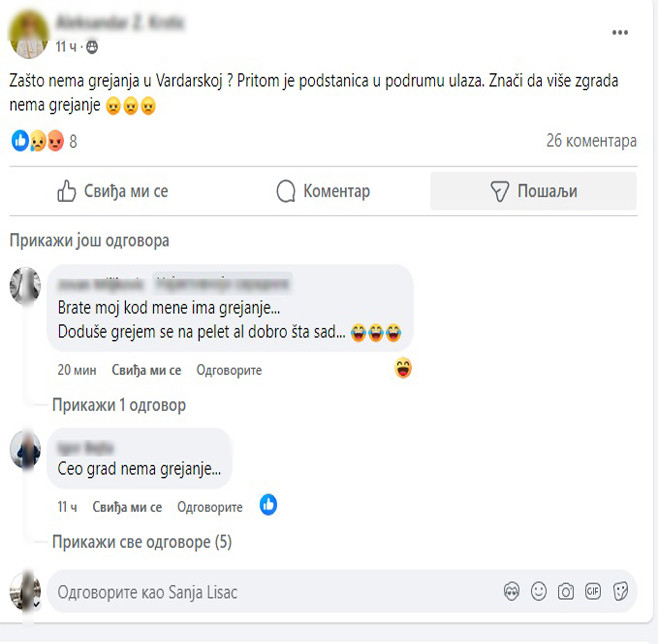Click the 'Пошаљи' share button
This screenshot has height=644, width=658.
pyautogui.click(x=533, y=191)
